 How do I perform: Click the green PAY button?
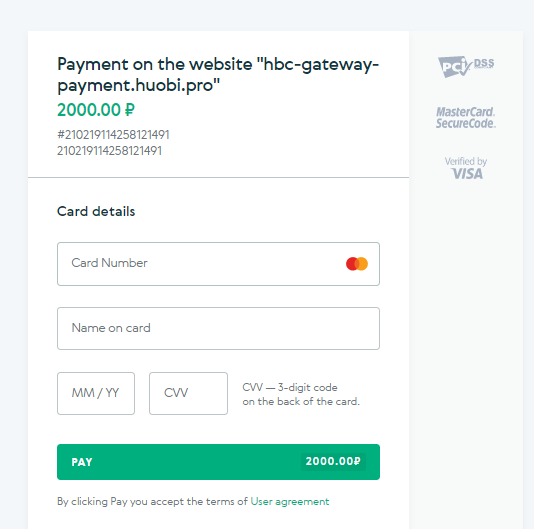click(x=218, y=462)
